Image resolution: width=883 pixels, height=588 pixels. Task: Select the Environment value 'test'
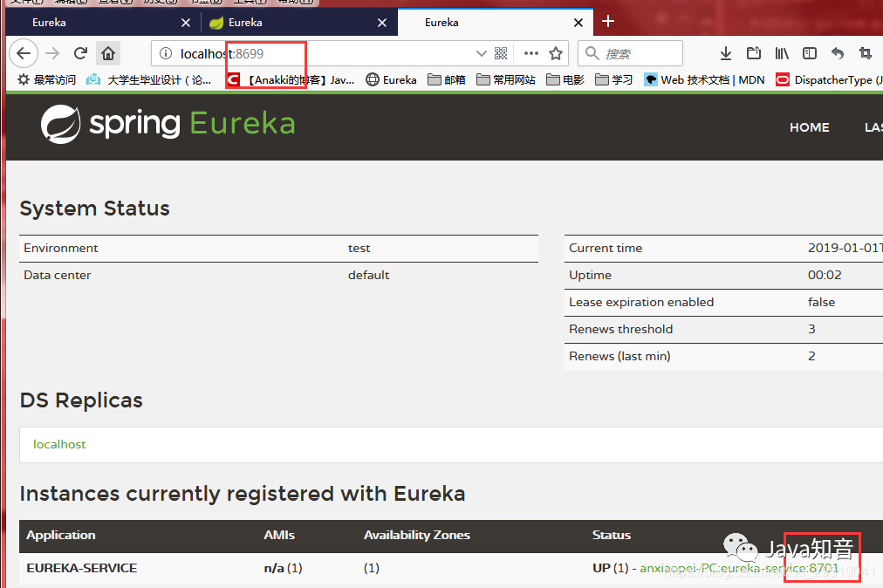click(359, 249)
